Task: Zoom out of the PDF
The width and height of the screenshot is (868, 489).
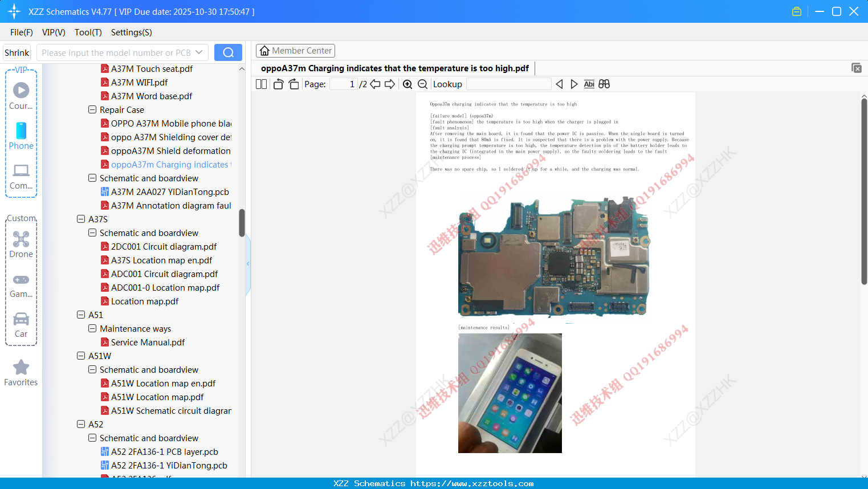Action: (422, 84)
